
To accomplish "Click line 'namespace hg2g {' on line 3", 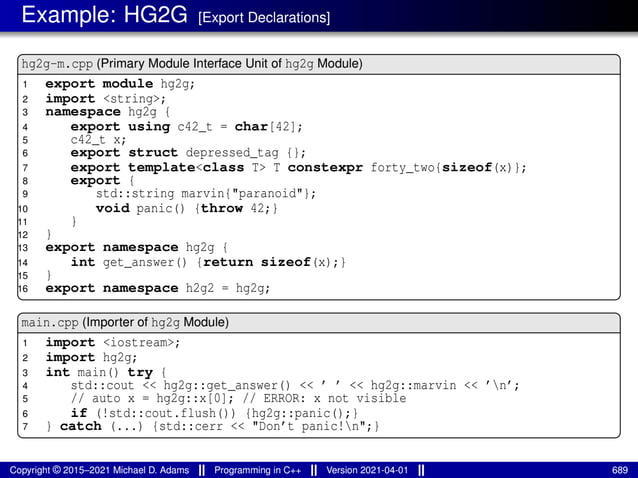I will tap(108, 111).
